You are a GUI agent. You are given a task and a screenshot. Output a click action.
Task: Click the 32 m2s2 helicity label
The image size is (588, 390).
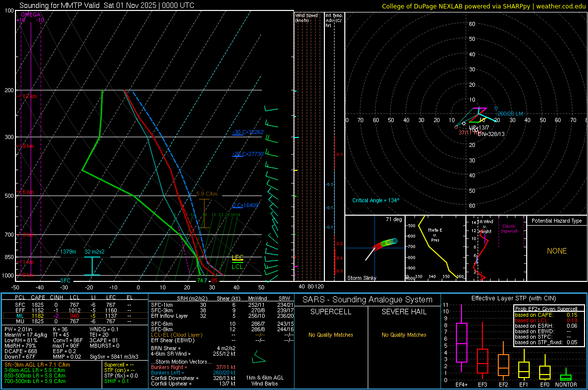pos(94,252)
